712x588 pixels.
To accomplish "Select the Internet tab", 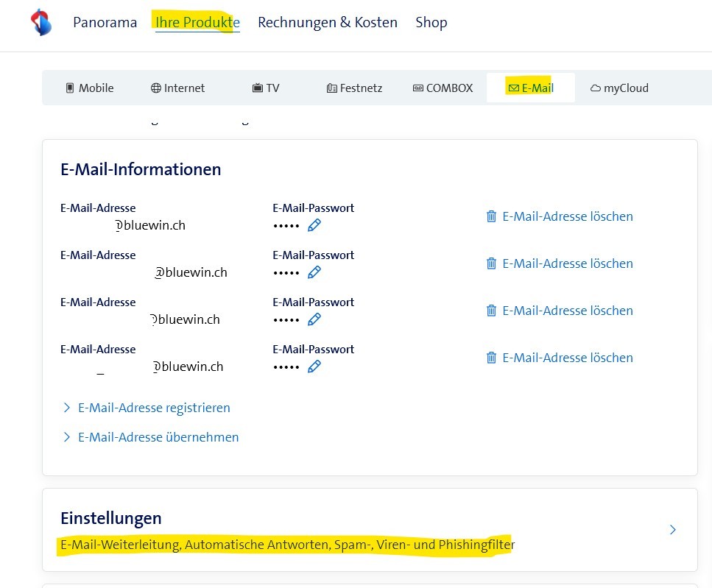I will pyautogui.click(x=177, y=88).
